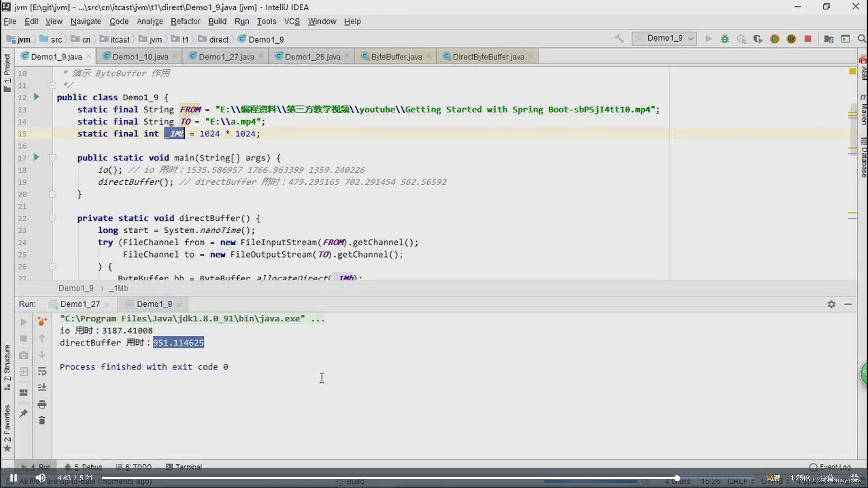The height and width of the screenshot is (488, 868).
Task: Hide the Run panel with minimize dash
Action: click(848, 304)
